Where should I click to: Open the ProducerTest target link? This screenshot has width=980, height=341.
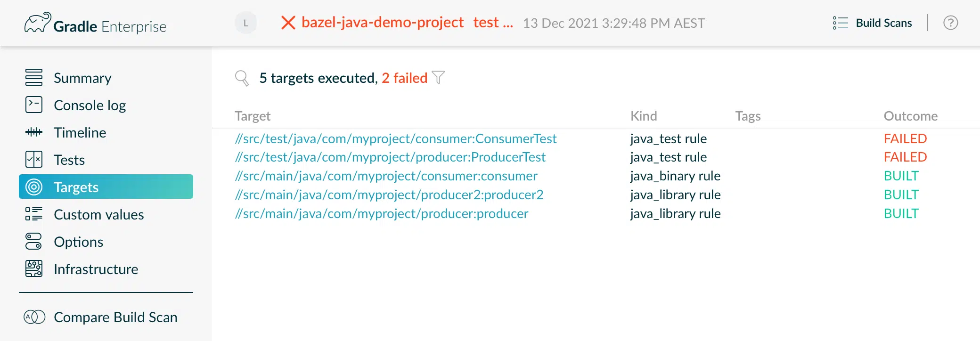click(390, 157)
